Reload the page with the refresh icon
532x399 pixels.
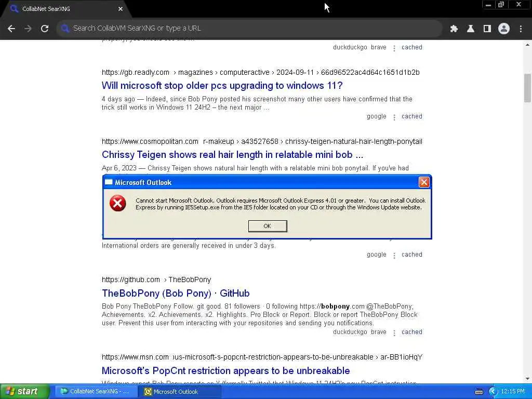(x=45, y=29)
